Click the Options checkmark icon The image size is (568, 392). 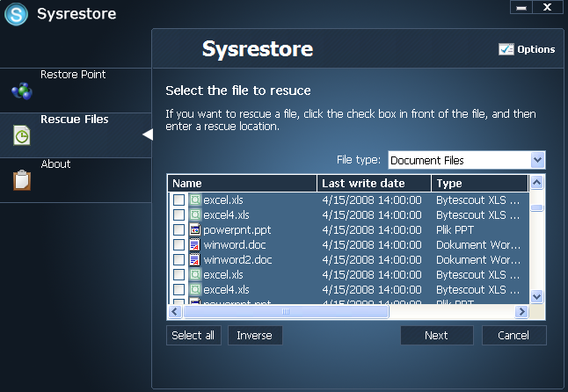pyautogui.click(x=506, y=49)
